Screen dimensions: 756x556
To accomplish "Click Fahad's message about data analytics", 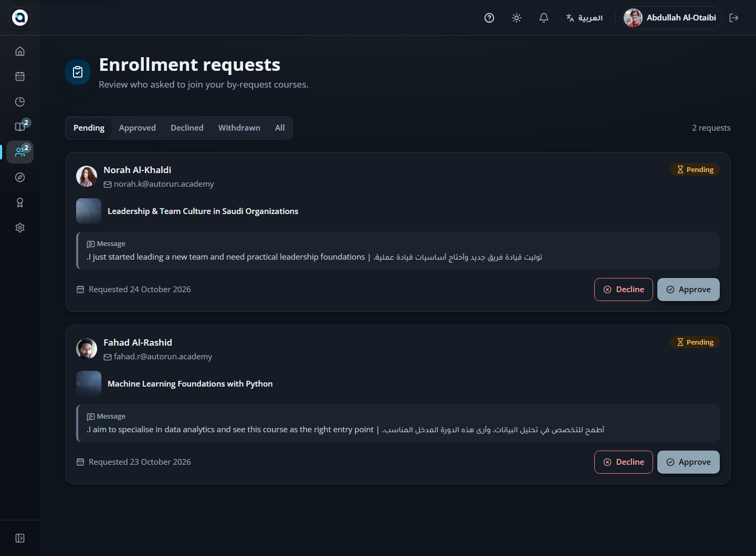I will point(345,430).
